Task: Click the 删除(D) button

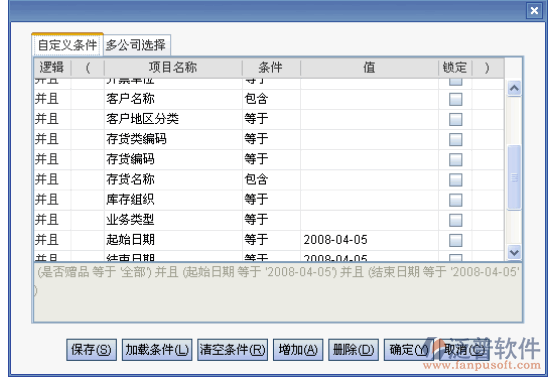Action: coord(353,350)
